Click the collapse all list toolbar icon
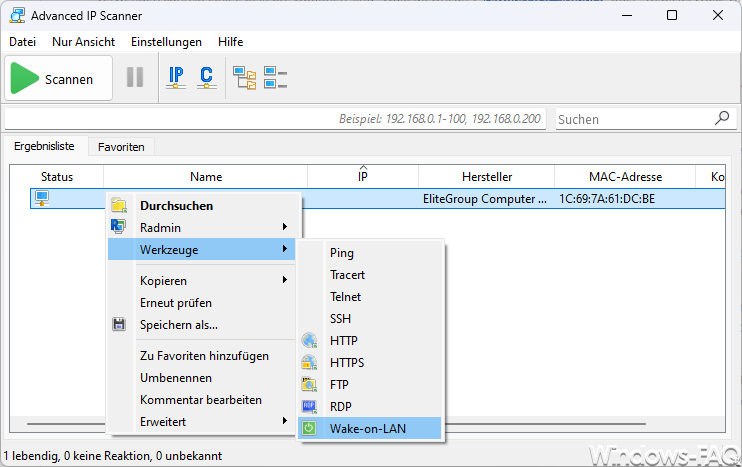The height and width of the screenshot is (467, 742). pos(275,78)
